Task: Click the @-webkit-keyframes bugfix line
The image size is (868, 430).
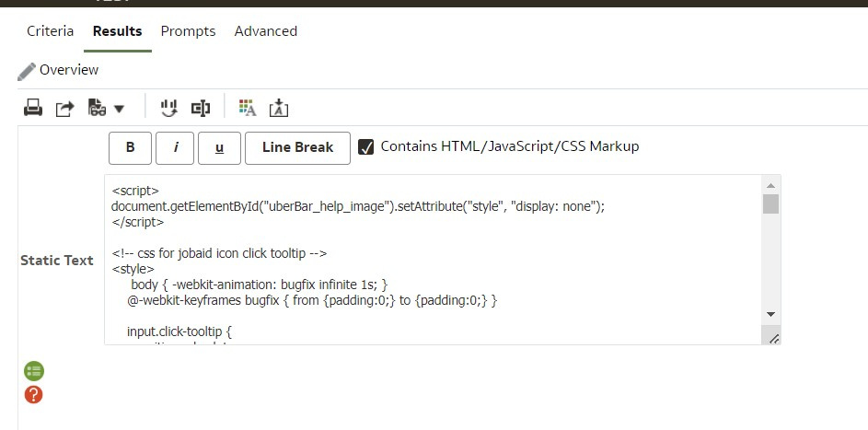Action: pyautogui.click(x=312, y=300)
